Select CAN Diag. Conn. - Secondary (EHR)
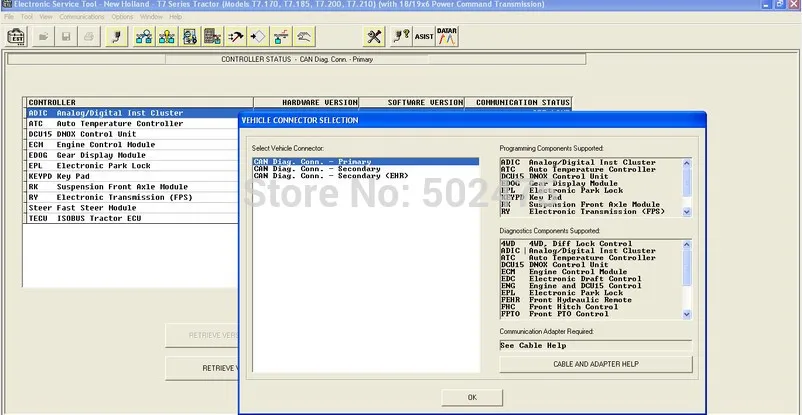 [x=366, y=176]
